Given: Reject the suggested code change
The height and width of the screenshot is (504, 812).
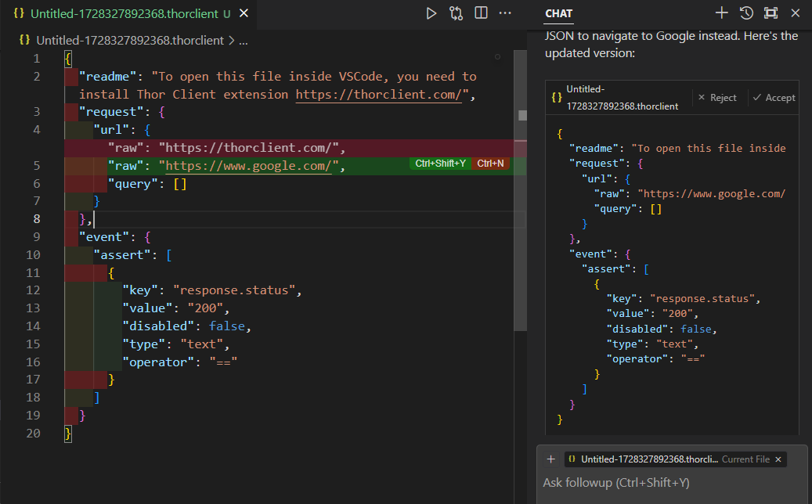Looking at the screenshot, I should coord(717,98).
